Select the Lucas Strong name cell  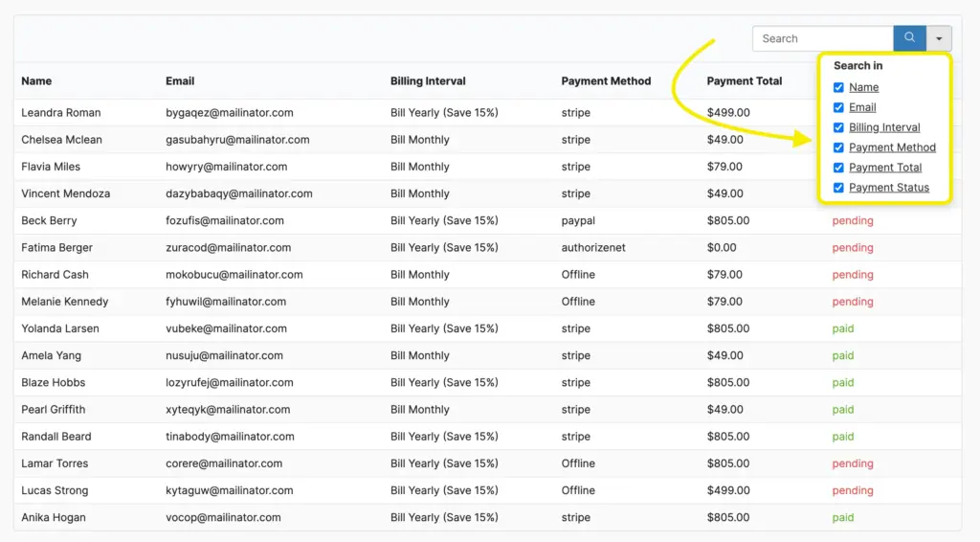(x=55, y=490)
